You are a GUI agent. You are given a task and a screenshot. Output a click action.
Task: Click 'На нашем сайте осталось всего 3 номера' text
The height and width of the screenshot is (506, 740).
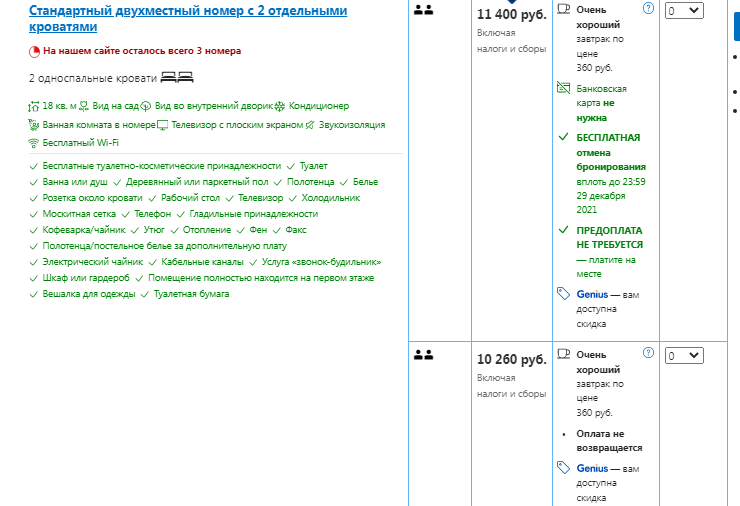tap(142, 51)
